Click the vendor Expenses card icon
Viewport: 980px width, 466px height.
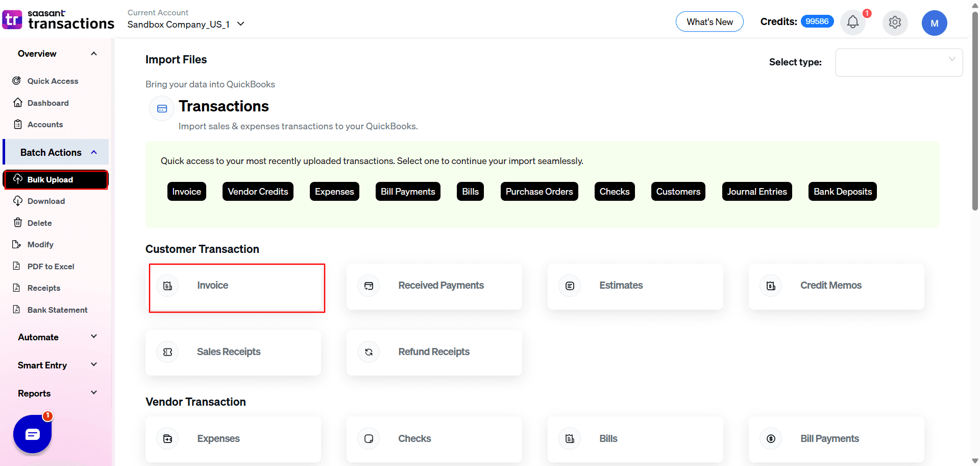pos(167,438)
